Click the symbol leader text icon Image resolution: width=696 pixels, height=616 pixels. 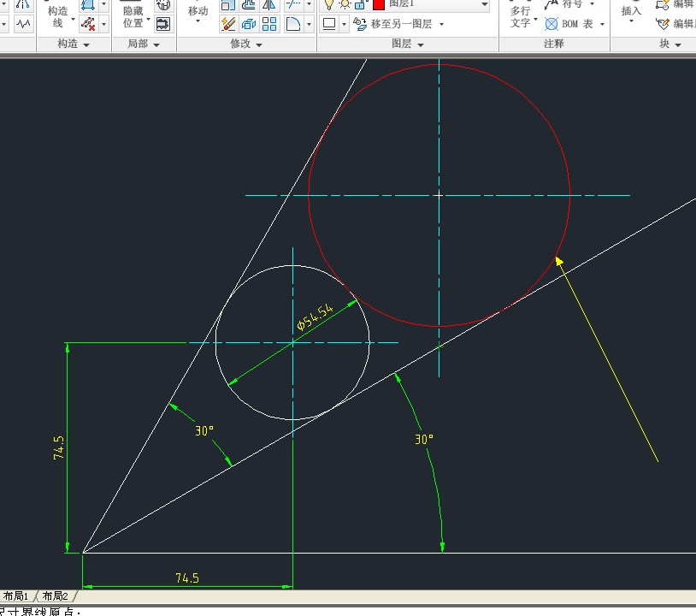click(551, 4)
